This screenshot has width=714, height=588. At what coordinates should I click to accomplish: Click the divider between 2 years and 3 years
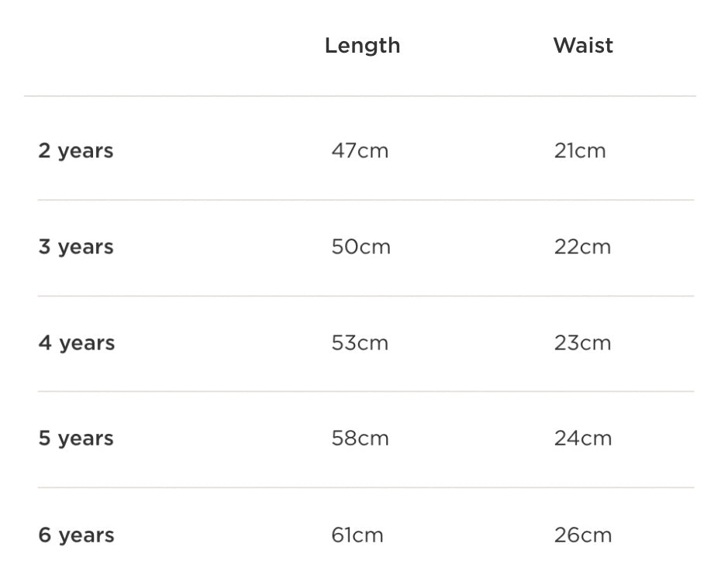[366, 200]
